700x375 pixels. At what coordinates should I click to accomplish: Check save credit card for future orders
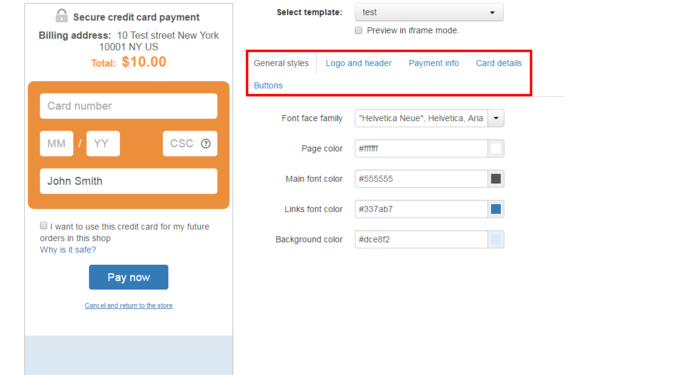[x=43, y=225]
